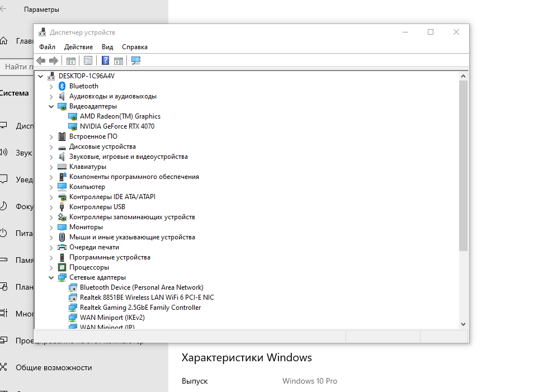Click the Контроллеры запоминающих устройств icon
This screenshot has height=392, width=543.
[62, 217]
